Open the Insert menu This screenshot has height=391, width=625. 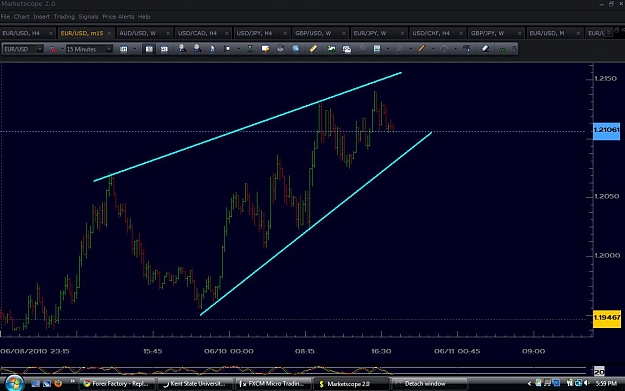pos(41,17)
